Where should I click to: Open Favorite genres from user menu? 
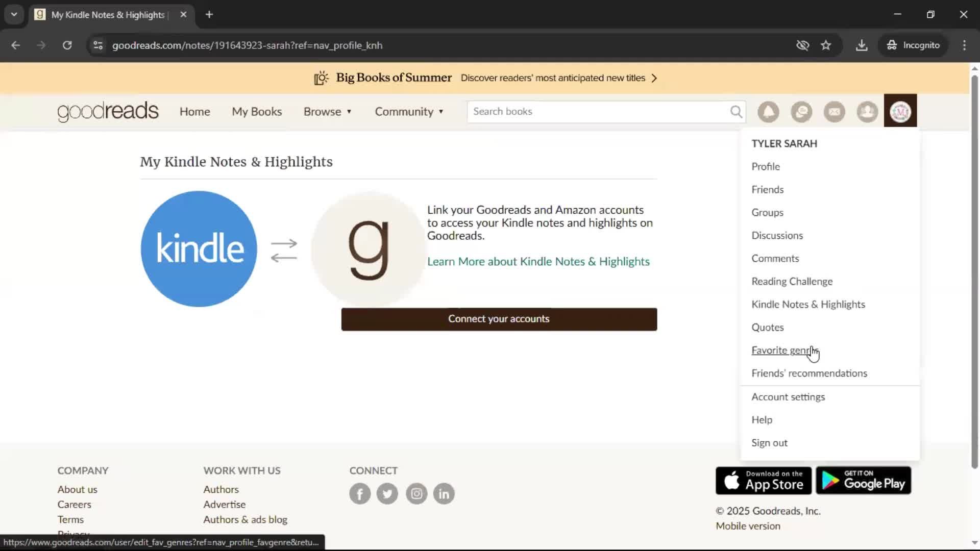pos(784,350)
